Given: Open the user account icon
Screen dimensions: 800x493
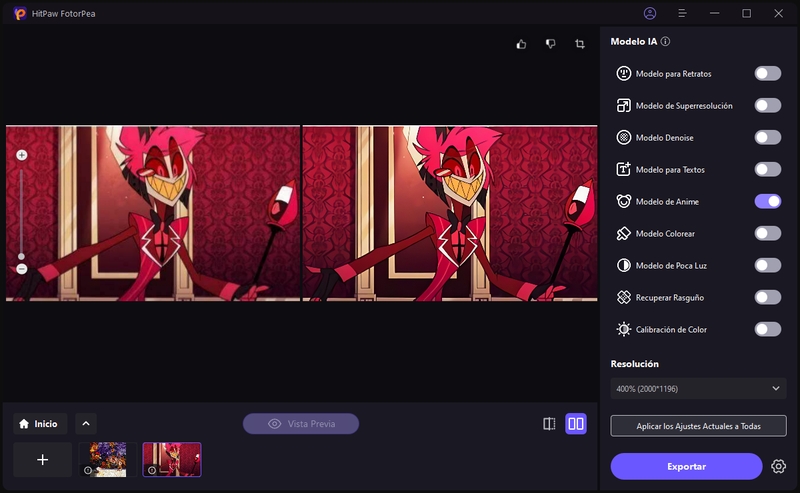Looking at the screenshot, I should 651,13.
